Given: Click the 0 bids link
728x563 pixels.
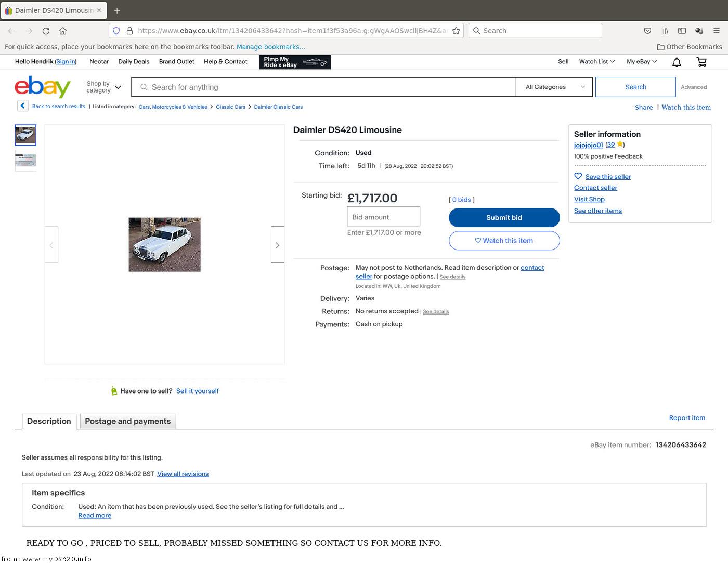Looking at the screenshot, I should tap(462, 200).
